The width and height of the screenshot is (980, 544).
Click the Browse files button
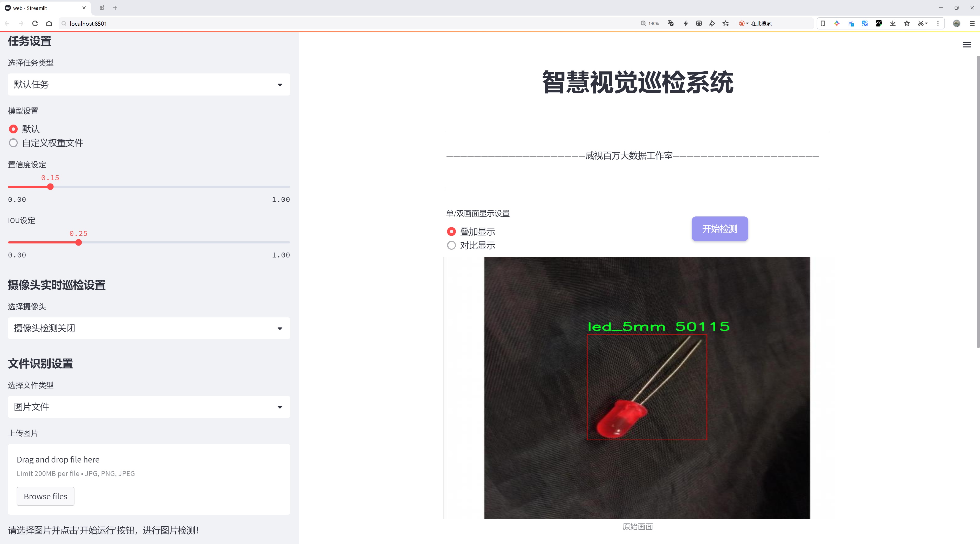(45, 496)
